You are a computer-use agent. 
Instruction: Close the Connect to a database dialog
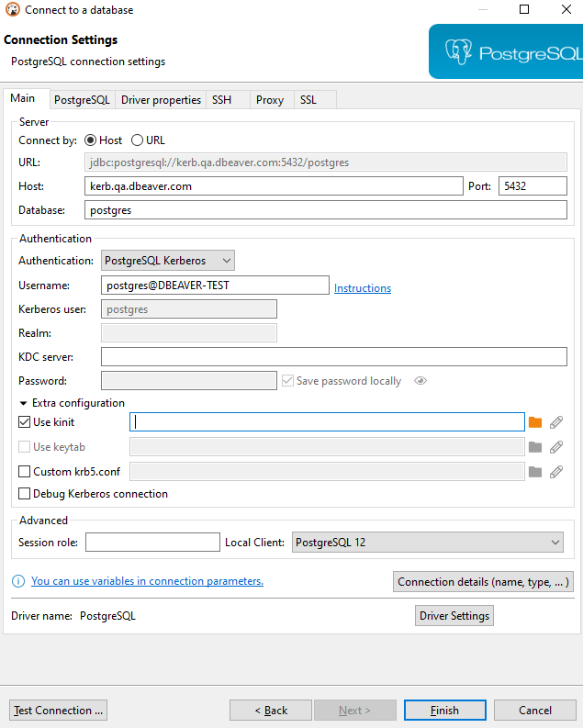click(566, 9)
